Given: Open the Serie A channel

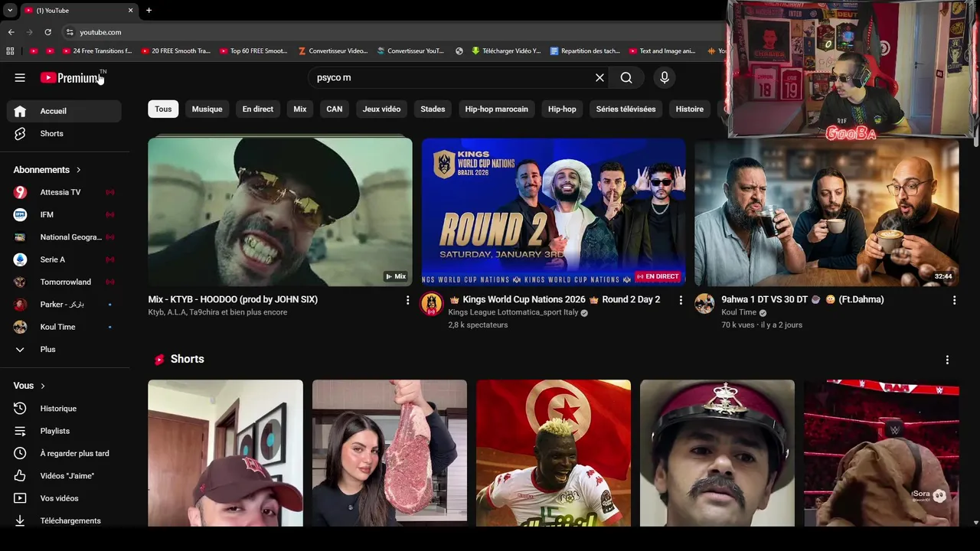Looking at the screenshot, I should click(64, 259).
